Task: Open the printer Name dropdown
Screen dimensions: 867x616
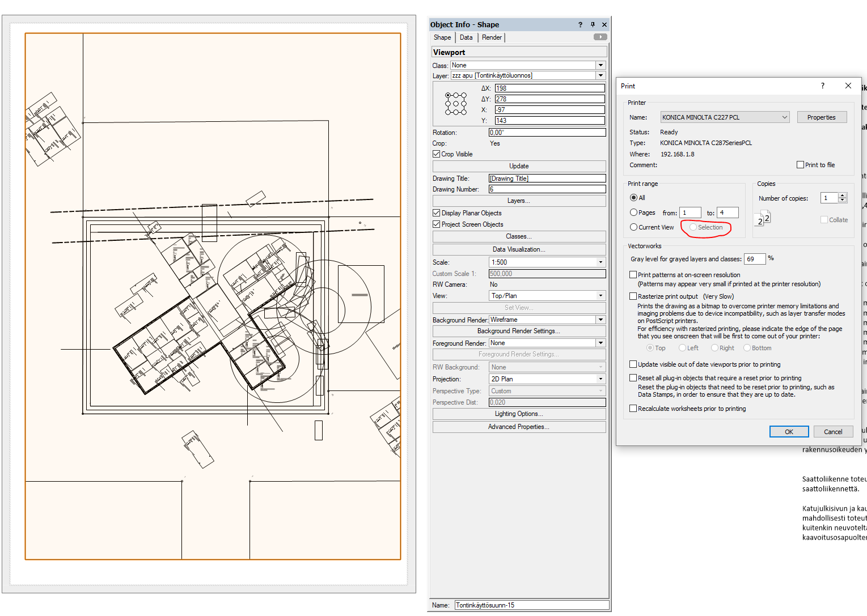Action: point(784,117)
